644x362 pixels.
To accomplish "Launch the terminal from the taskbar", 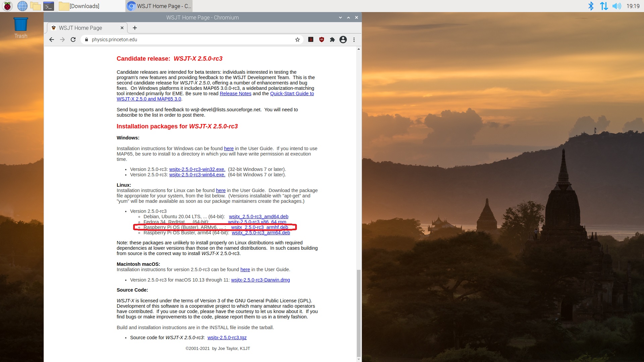I will pos(49,6).
